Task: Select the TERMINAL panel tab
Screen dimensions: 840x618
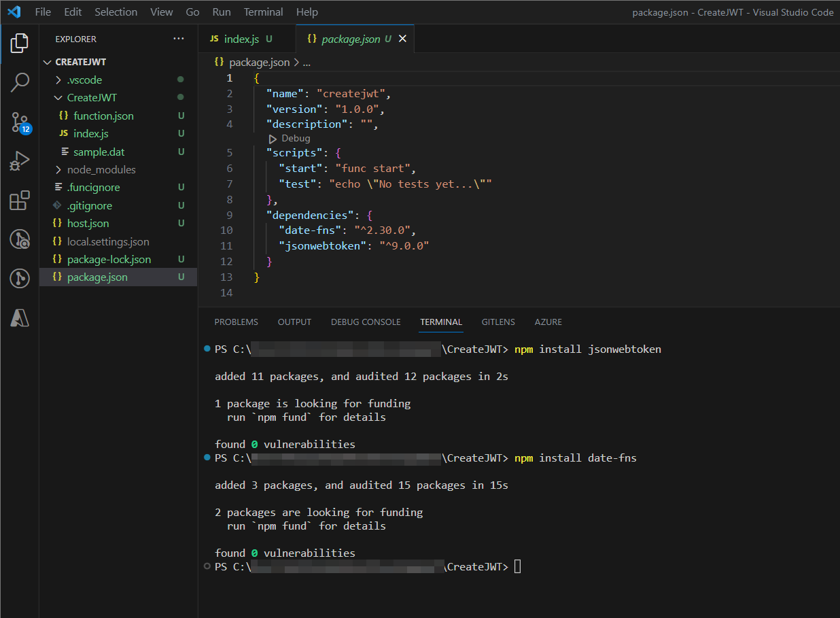Action: click(441, 322)
